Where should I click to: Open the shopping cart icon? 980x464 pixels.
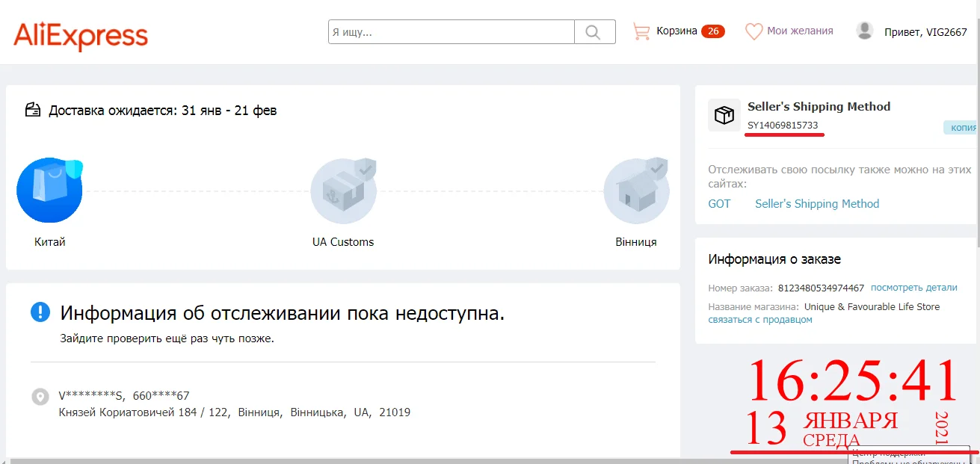(641, 31)
